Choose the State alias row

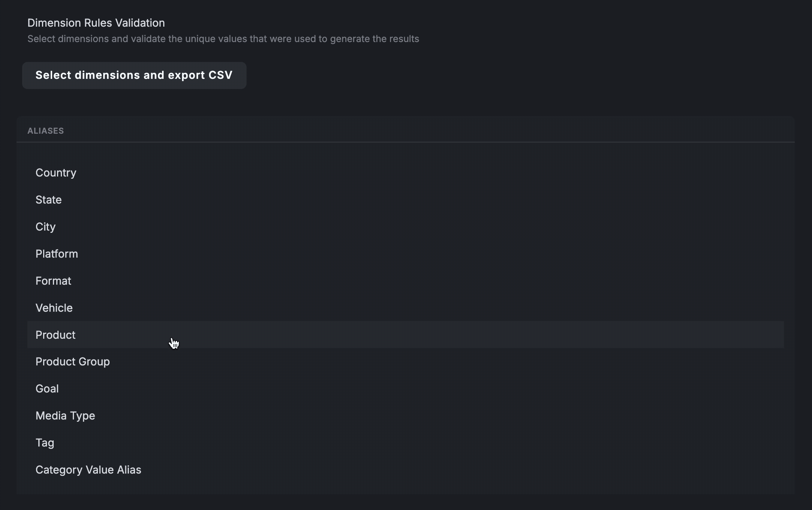tap(406, 200)
